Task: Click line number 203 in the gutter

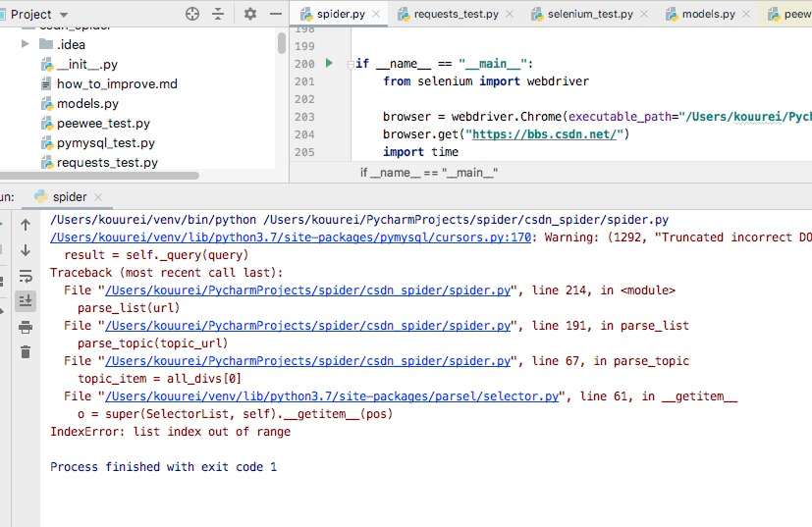Action: (x=304, y=117)
